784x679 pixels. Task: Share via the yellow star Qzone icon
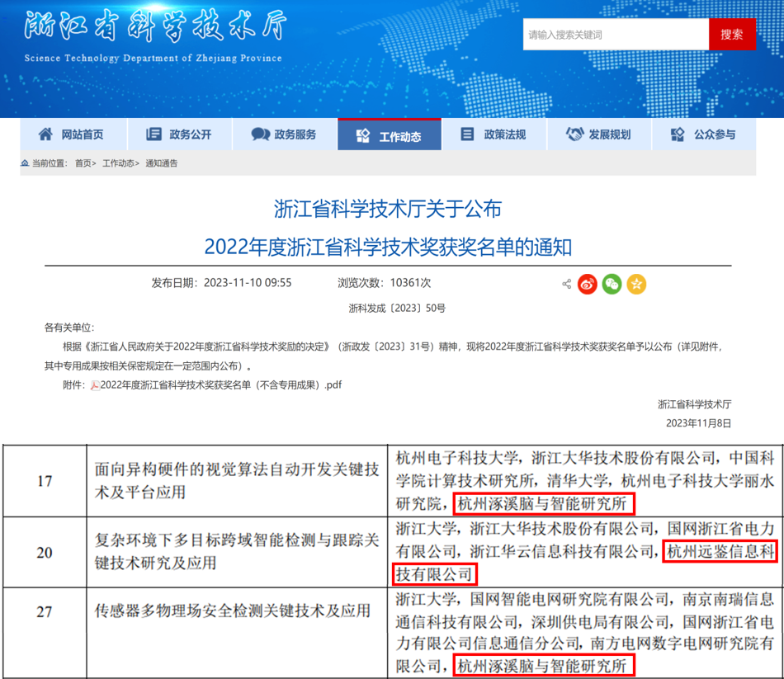[636, 284]
